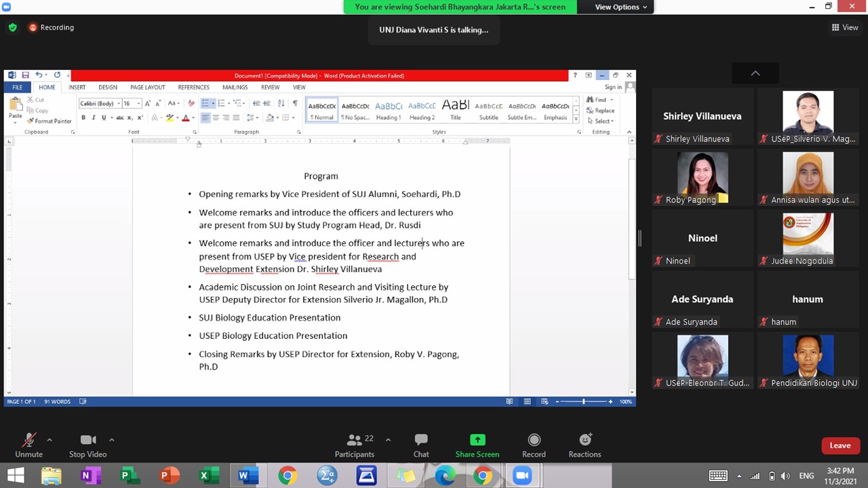The image size is (868, 488).
Task: Click the Shrink Font icon
Action: click(x=158, y=103)
